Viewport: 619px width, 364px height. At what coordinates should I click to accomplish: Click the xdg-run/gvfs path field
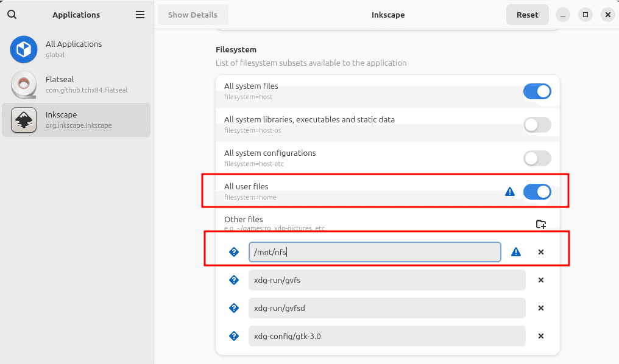pyautogui.click(x=386, y=280)
